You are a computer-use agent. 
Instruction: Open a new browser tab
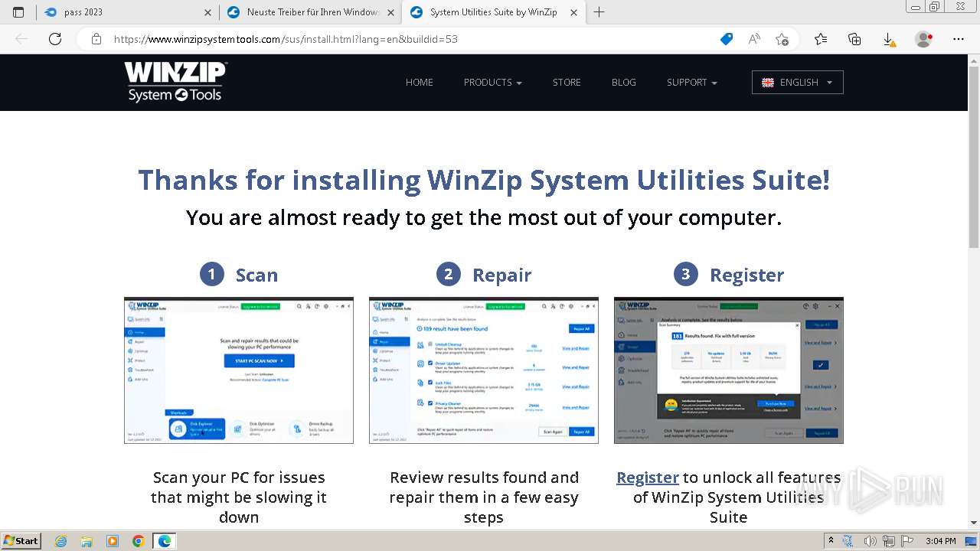pyautogui.click(x=599, y=12)
